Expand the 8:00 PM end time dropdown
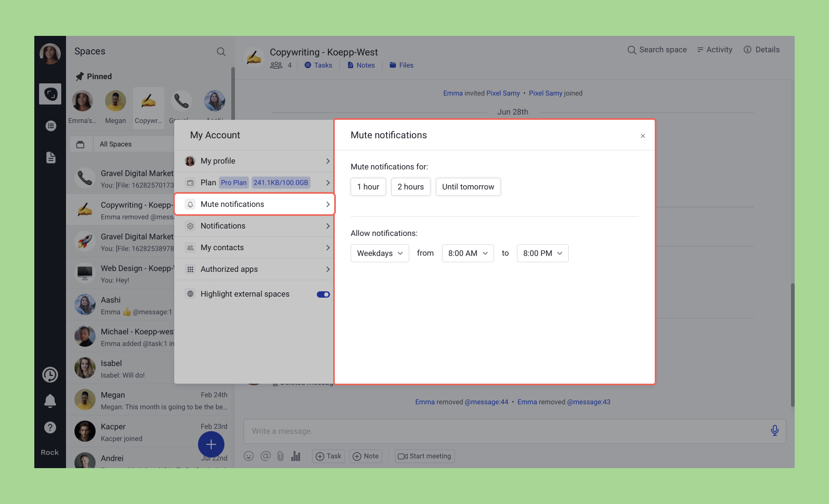 542,253
